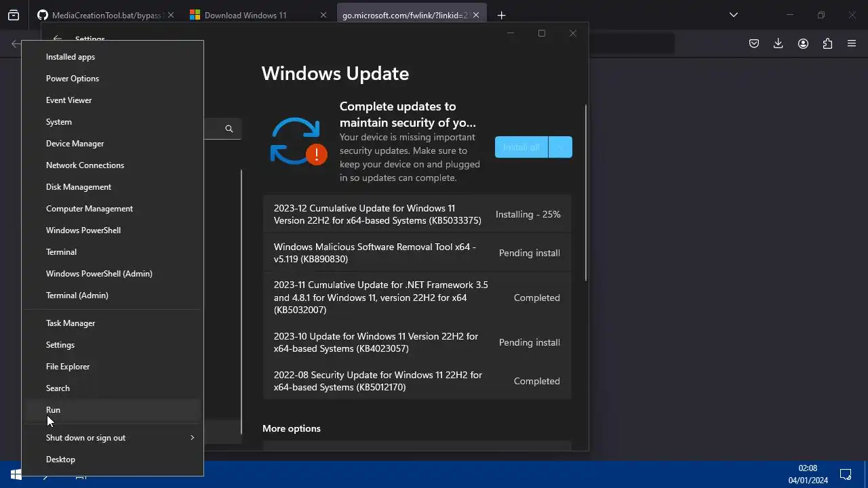Click the Windows Update sync warning icon
This screenshot has height=488, width=868.
coord(298,142)
